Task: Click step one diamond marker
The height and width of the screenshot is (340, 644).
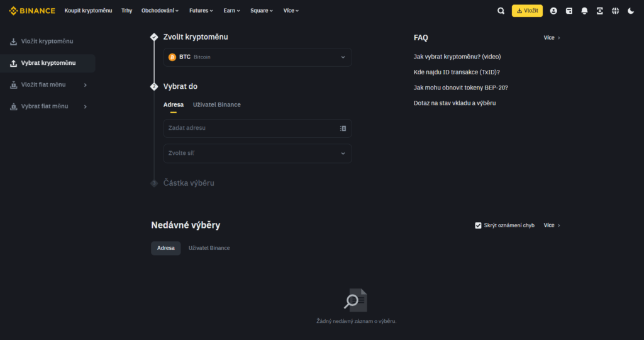Action: pyautogui.click(x=154, y=37)
